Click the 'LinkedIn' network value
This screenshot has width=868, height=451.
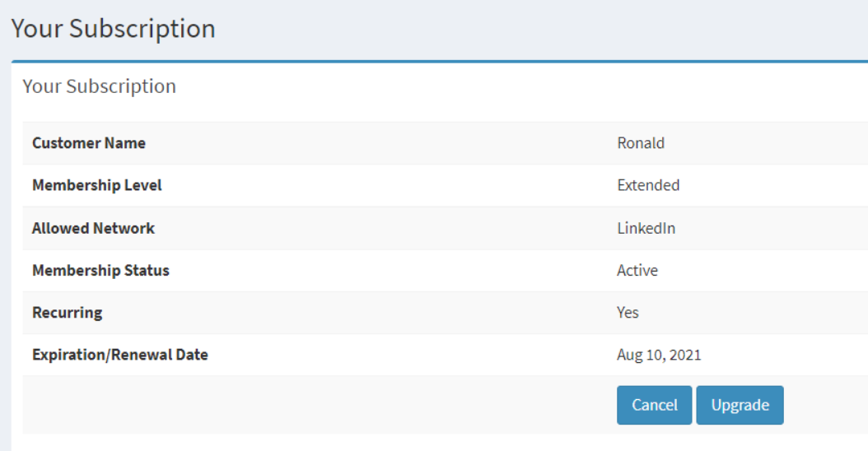click(646, 228)
